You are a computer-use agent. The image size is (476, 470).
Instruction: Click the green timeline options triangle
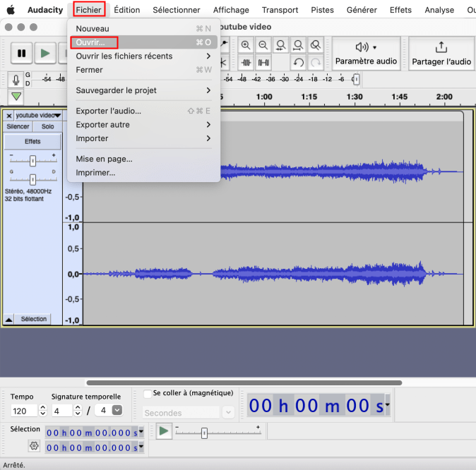(16, 97)
